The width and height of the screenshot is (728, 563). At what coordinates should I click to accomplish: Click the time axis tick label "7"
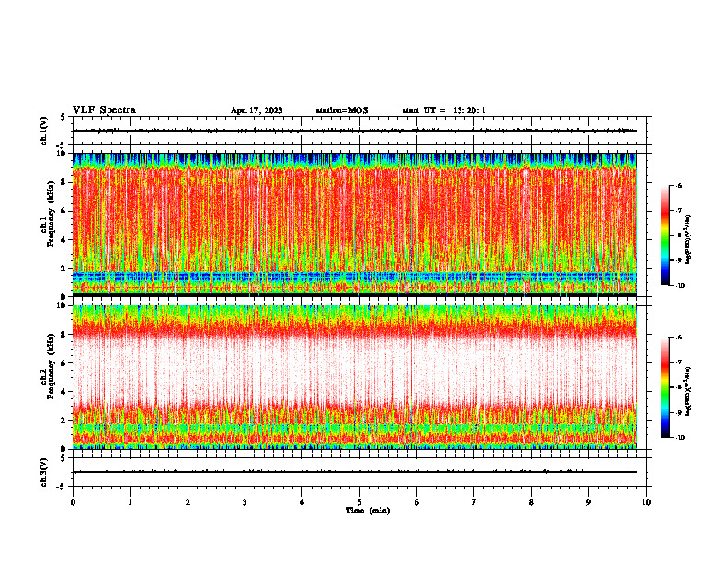[x=474, y=502]
